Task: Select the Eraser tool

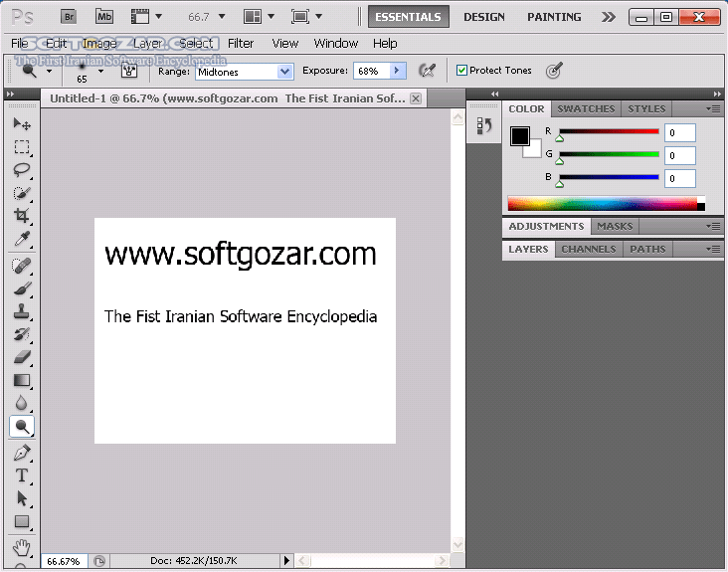Action: [x=22, y=357]
